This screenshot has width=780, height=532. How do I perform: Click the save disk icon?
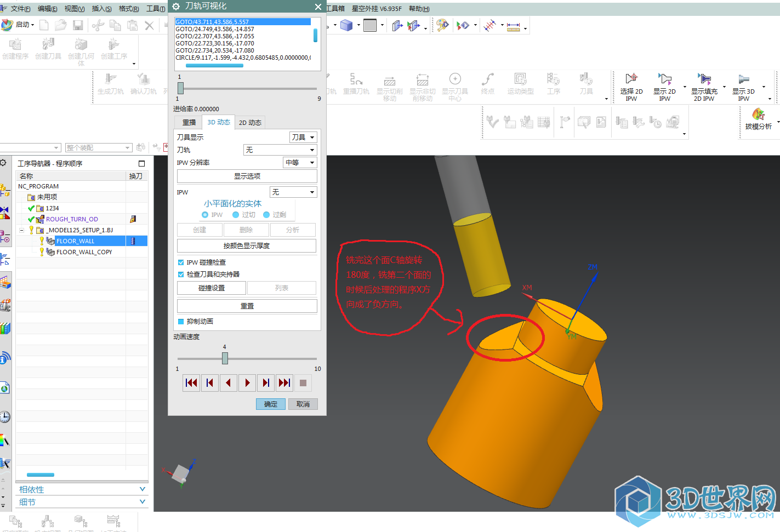pyautogui.click(x=78, y=25)
